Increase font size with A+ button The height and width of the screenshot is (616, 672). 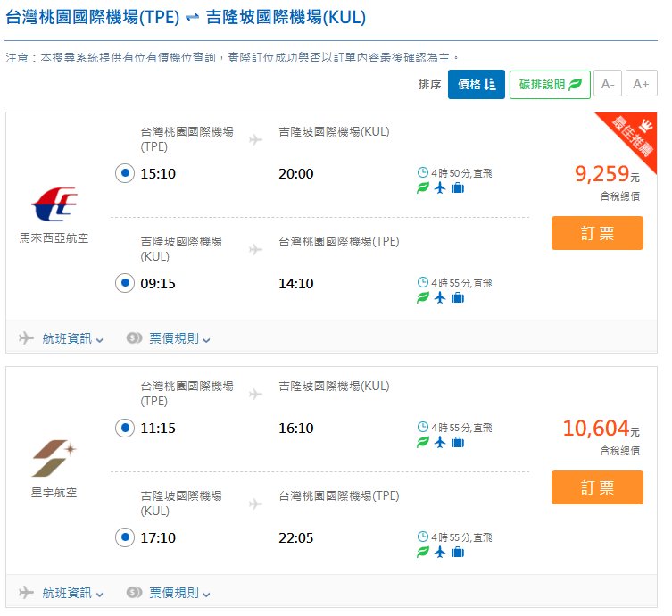[x=641, y=84]
